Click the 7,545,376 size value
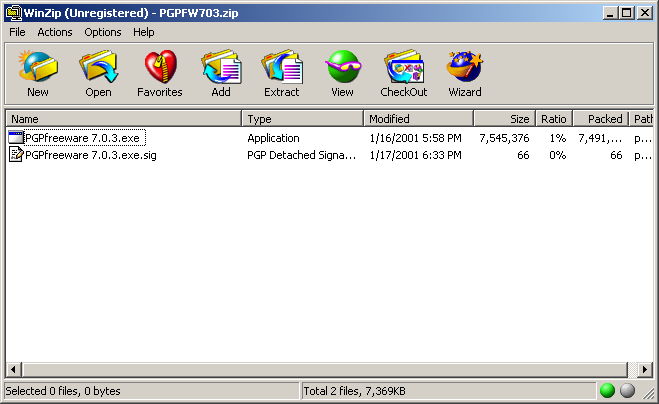Screen dimensions: 659x404 (x=504, y=138)
